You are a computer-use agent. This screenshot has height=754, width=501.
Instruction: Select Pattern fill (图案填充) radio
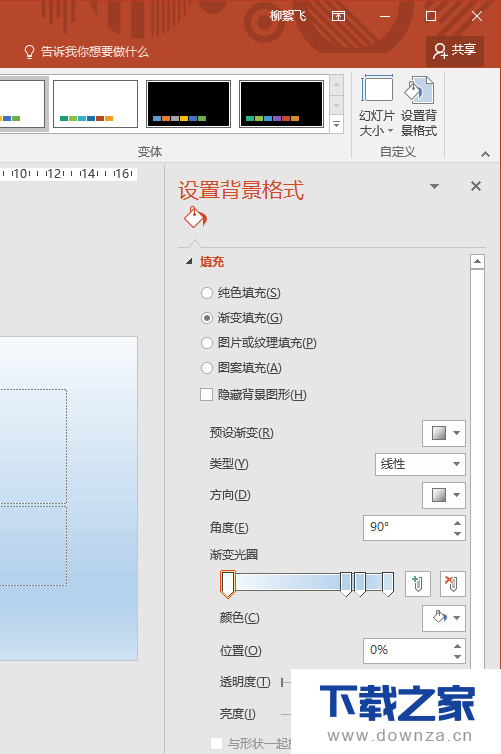[x=207, y=368]
